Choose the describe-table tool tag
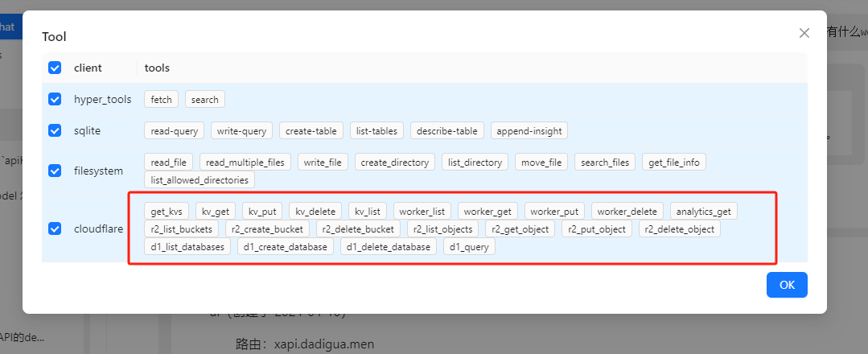Screen dimensions: 868x354 pyautogui.click(x=447, y=131)
